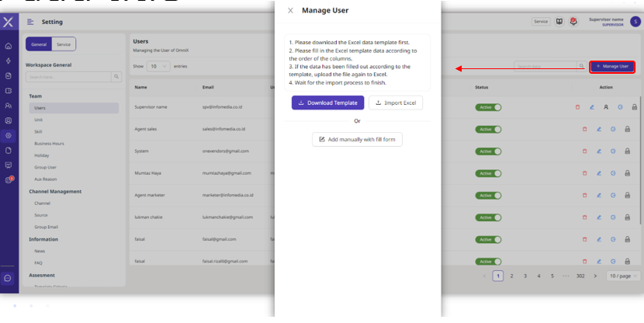This screenshot has height=323, width=644.
Task: Close the Manage User panel
Action: [290, 11]
